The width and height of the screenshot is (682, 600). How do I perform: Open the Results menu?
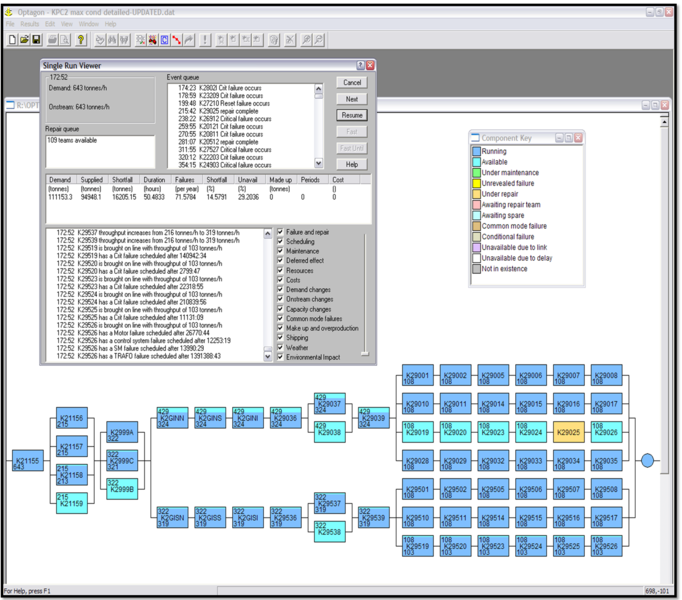(30, 24)
